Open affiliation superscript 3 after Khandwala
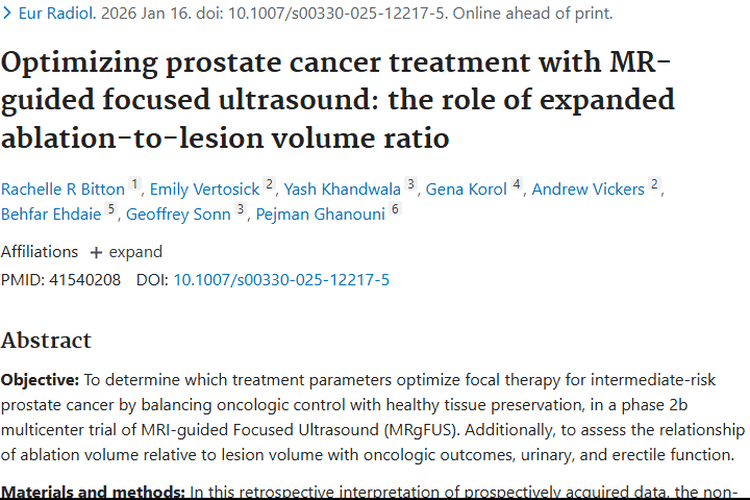 click(x=410, y=185)
